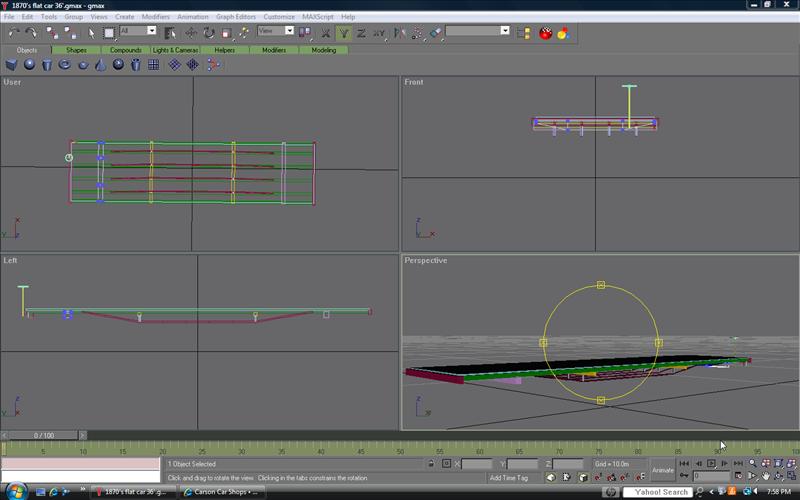This screenshot has height=500, width=800.
Task: Open the Material Navigator colored balls icon
Action: point(563,33)
